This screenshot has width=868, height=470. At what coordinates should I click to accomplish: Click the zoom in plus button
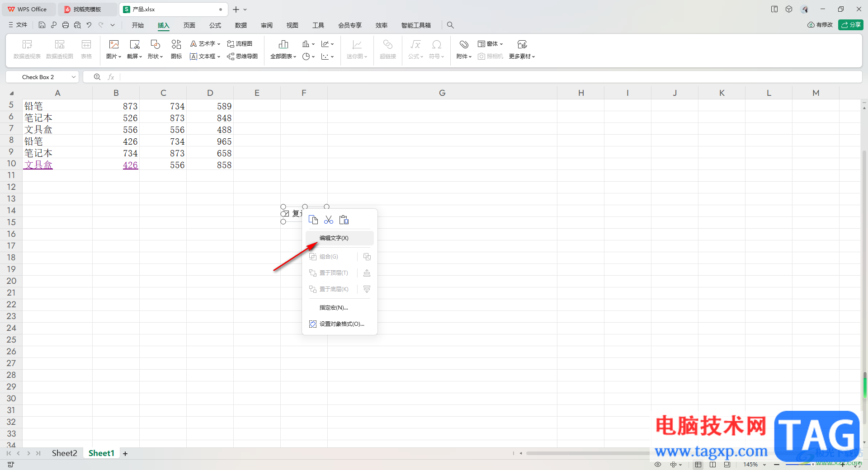coord(843,465)
